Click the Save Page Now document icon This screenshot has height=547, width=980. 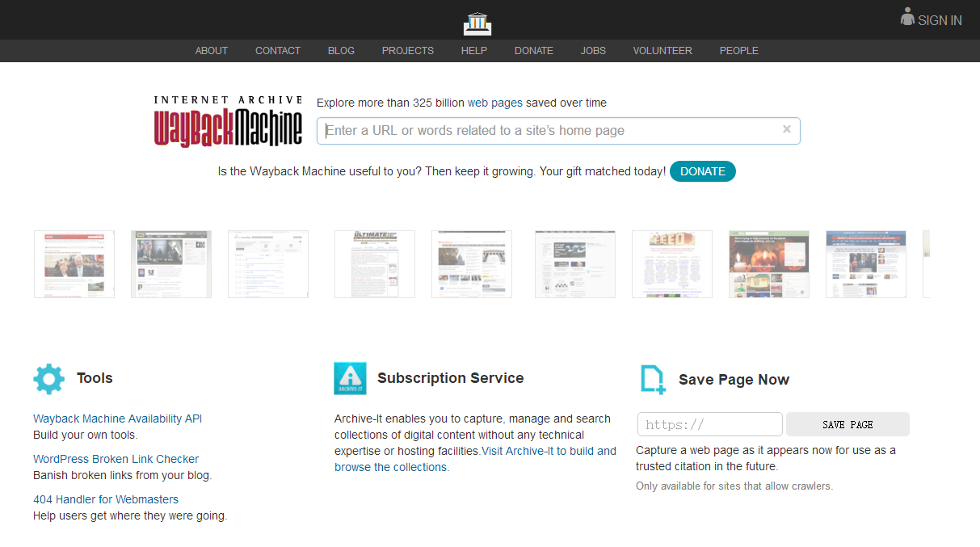click(653, 380)
